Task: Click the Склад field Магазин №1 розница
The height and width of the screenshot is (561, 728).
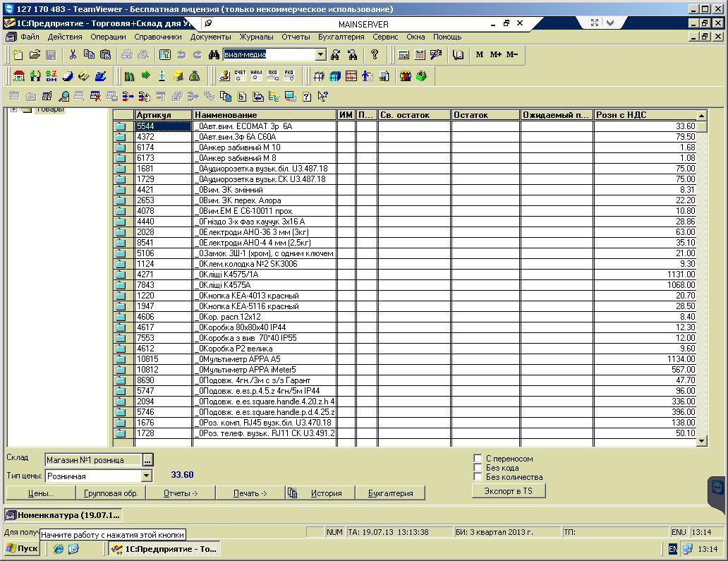Action: point(93,460)
